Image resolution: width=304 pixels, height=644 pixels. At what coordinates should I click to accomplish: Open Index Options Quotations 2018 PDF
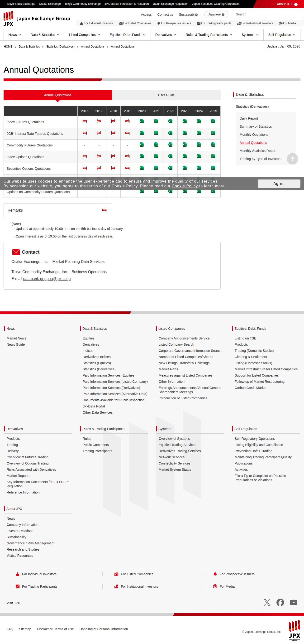click(113, 156)
